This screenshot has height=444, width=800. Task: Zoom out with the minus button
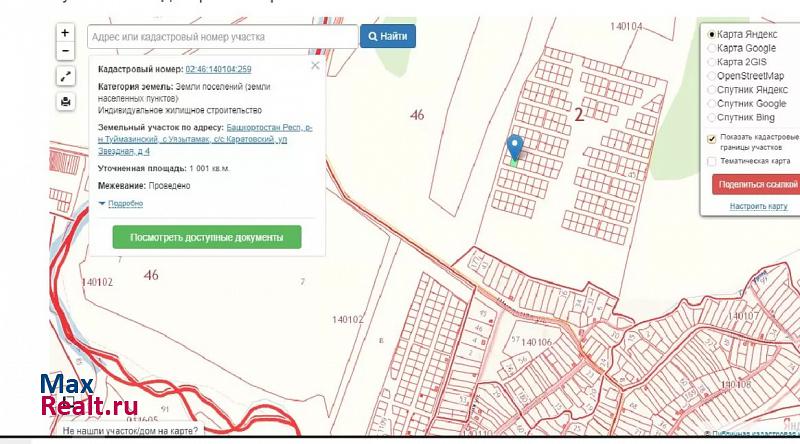[x=65, y=51]
